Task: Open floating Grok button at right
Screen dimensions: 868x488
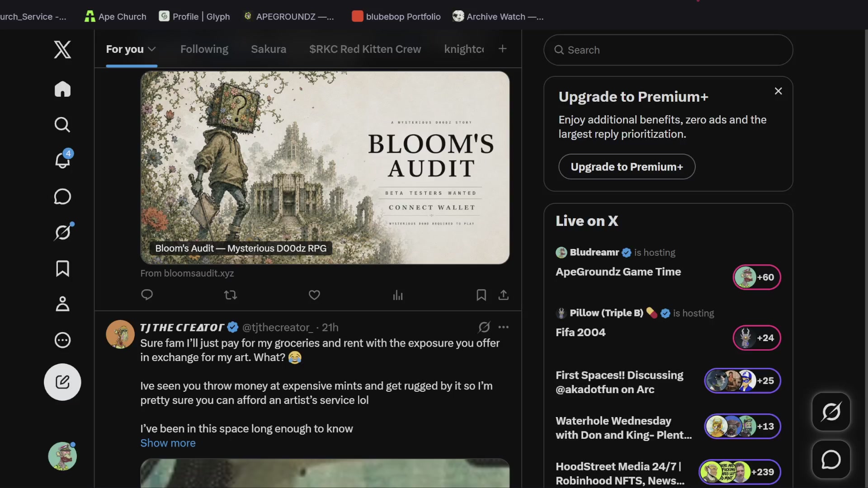Action: point(831,412)
